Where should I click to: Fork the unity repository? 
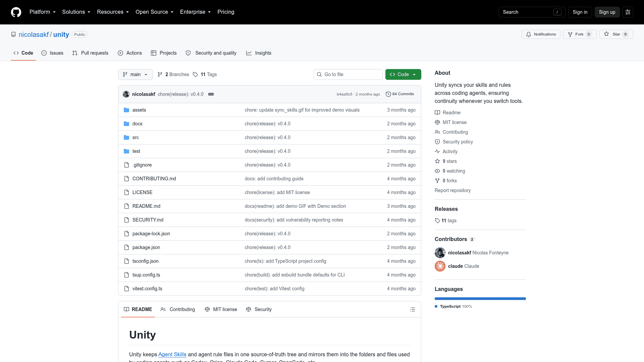point(580,34)
